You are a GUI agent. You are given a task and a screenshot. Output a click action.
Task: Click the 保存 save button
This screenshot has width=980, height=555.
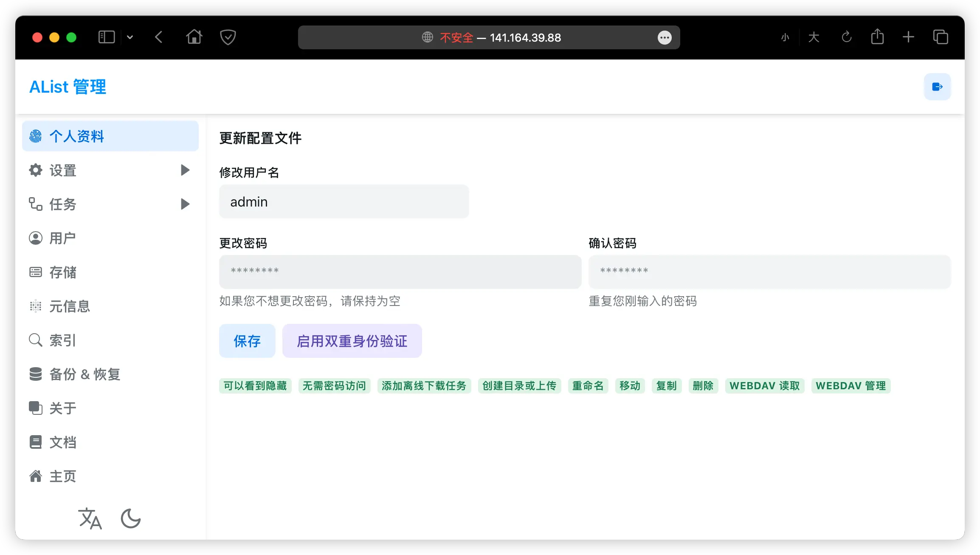click(x=247, y=340)
